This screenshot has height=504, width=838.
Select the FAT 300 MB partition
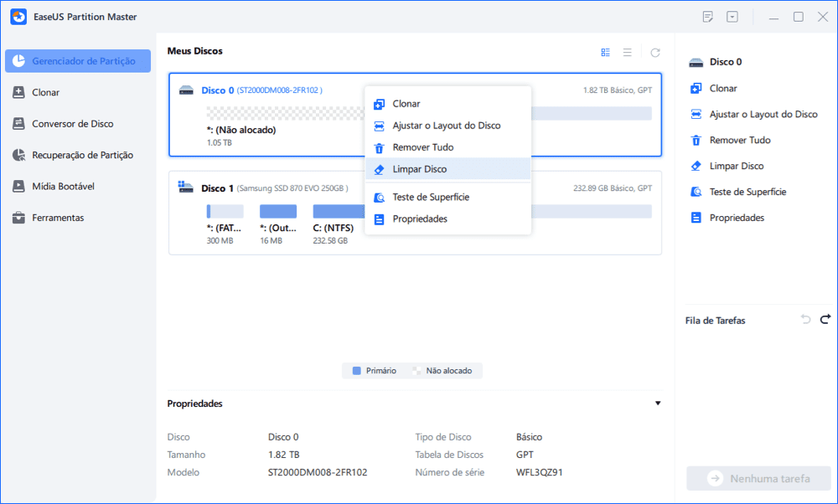[x=225, y=212]
